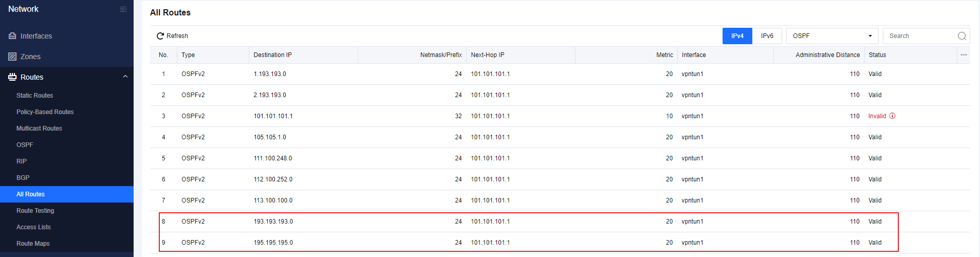This screenshot has width=980, height=257.
Task: Open the OSPF protocol filter dropdown
Action: click(833, 36)
